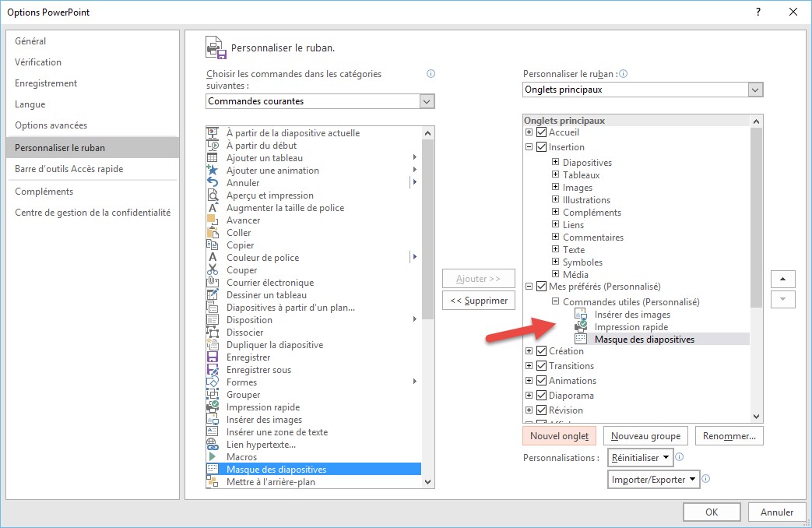Screen dimensions: 812x528
Task: Click the 'Annuler' dialog button
Action: 777,512
